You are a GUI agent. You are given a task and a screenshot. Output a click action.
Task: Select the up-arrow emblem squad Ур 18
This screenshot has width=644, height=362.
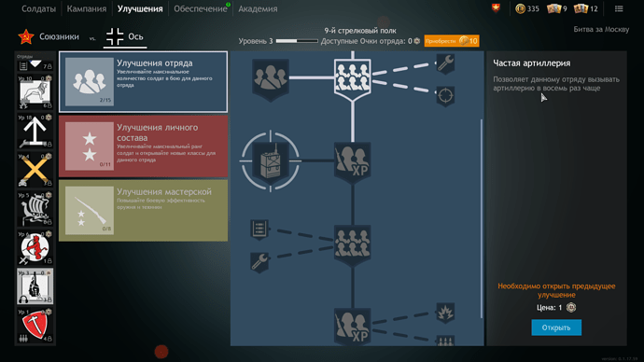pos(35,131)
